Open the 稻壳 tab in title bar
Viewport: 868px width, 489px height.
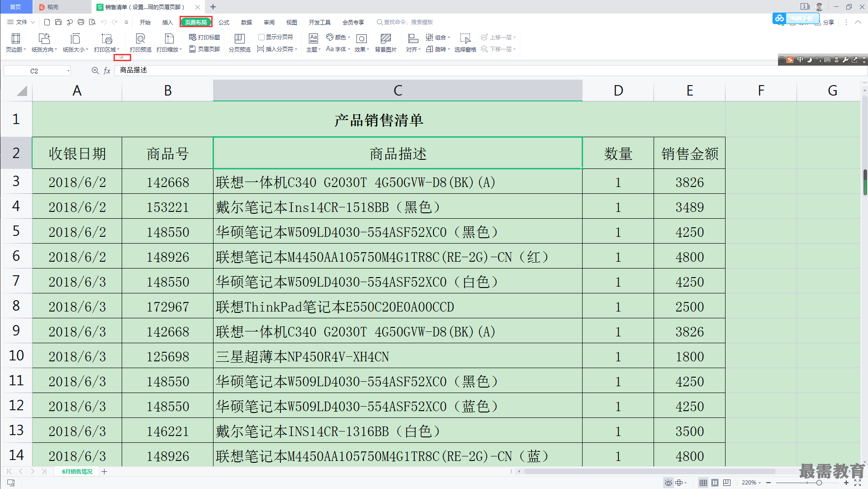point(62,7)
